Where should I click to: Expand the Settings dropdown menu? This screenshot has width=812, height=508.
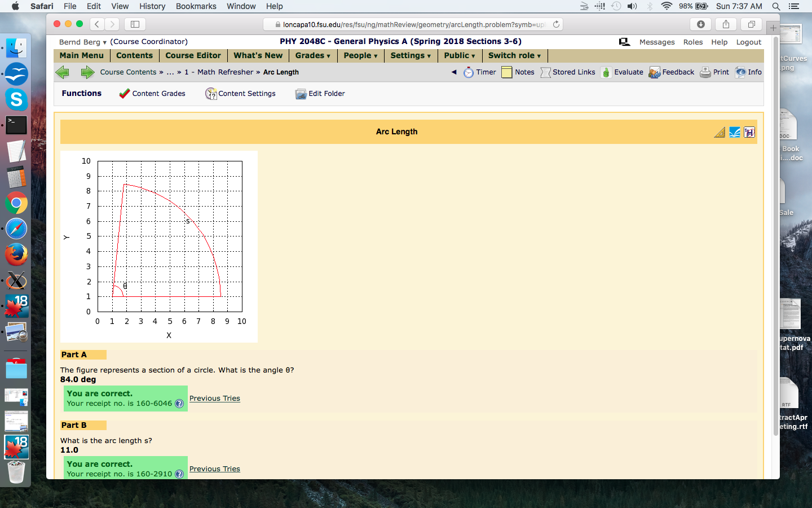coord(411,55)
